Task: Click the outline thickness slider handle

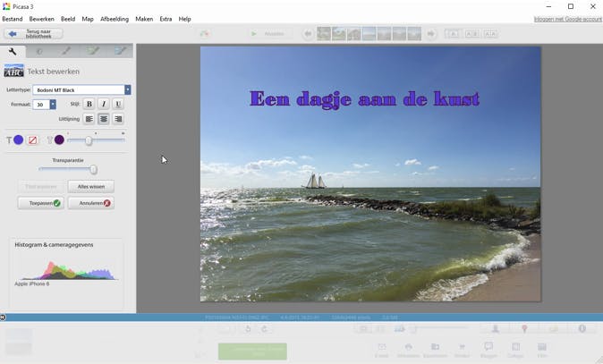Action: pos(89,140)
